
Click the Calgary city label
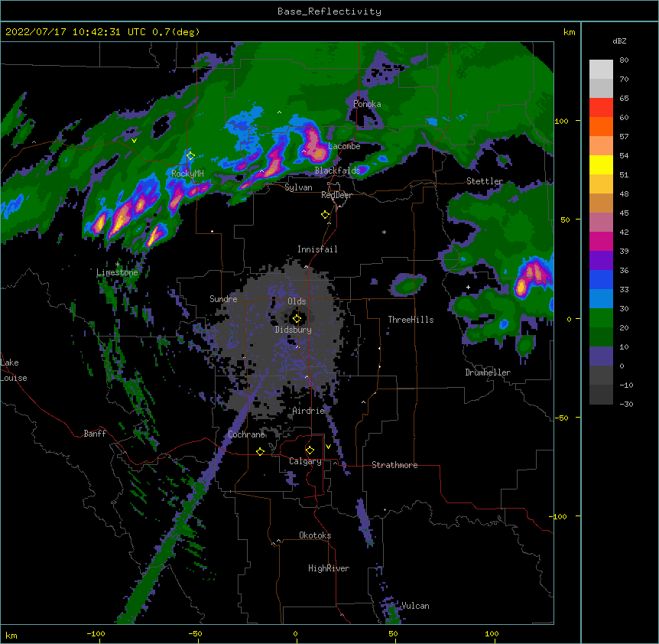tap(306, 461)
